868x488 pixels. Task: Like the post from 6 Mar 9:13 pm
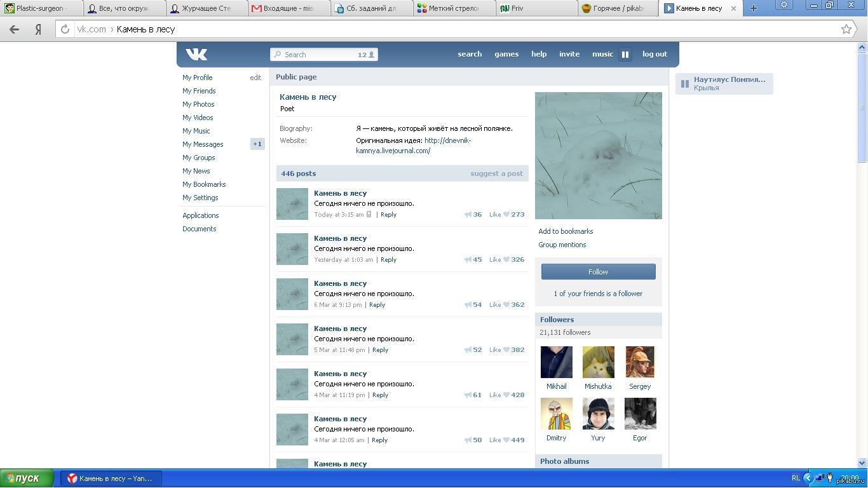[506, 305]
